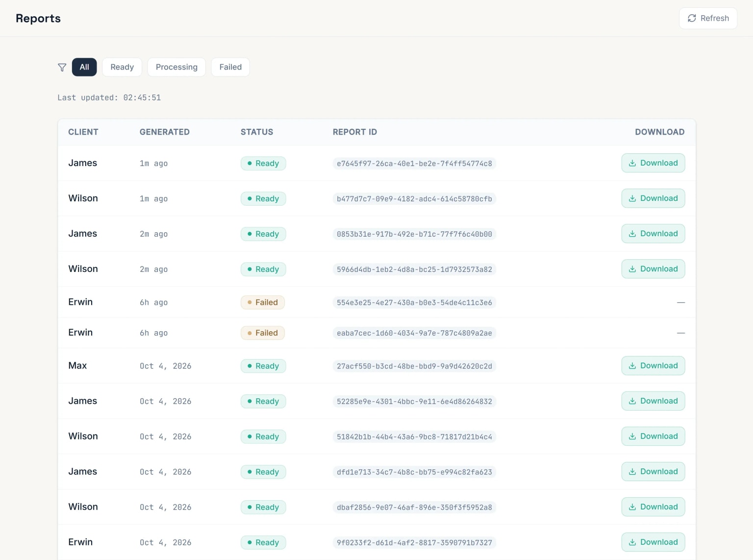The image size is (753, 560).
Task: Switch to the Ready filter tab
Action: 122,67
